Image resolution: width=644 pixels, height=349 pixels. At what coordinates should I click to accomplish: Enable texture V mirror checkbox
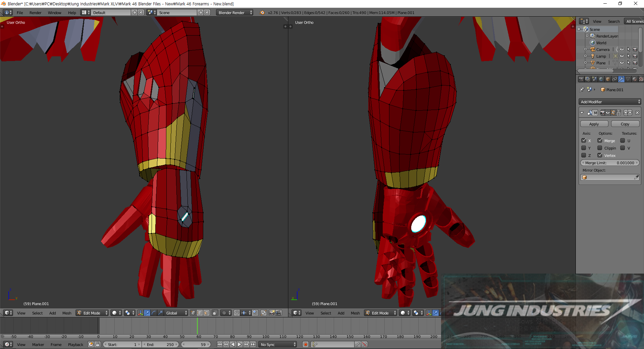tap(623, 148)
